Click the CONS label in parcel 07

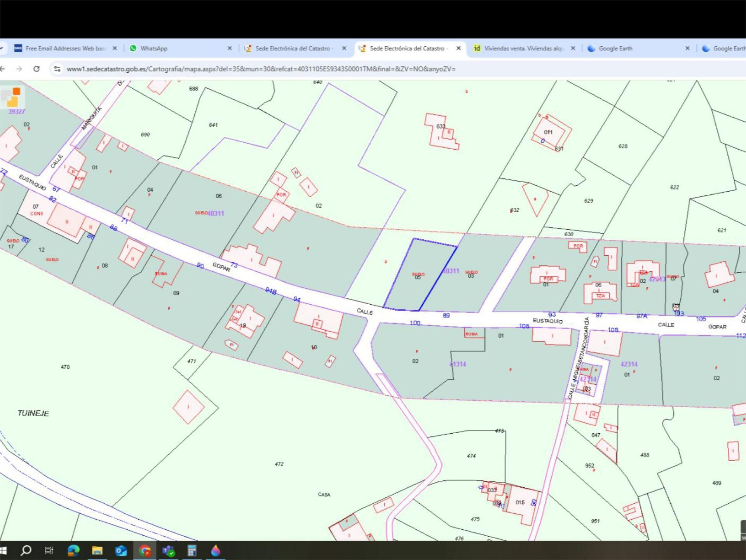(37, 213)
